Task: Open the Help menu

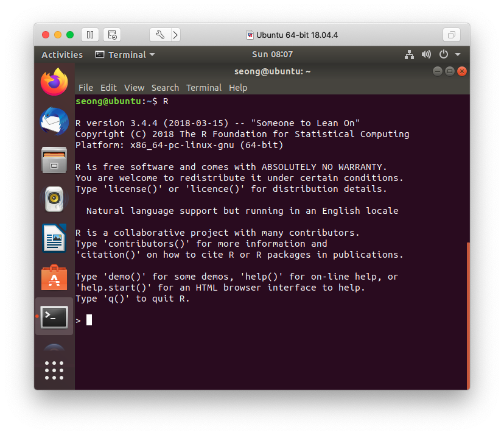Action: click(x=238, y=88)
